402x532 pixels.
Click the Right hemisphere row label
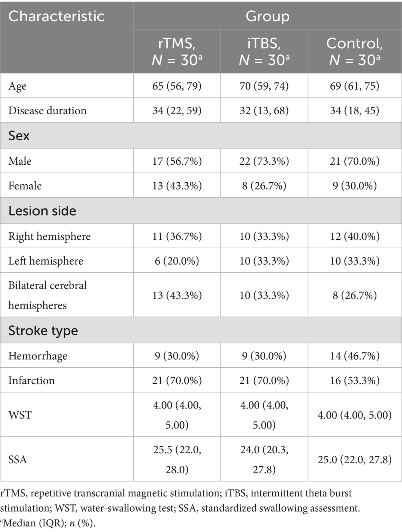coord(49,236)
